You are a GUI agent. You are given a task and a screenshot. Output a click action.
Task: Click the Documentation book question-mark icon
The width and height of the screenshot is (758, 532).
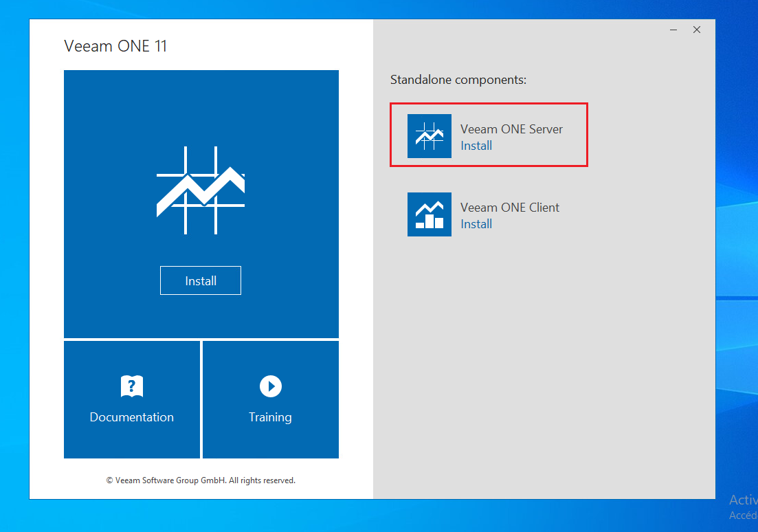132,386
